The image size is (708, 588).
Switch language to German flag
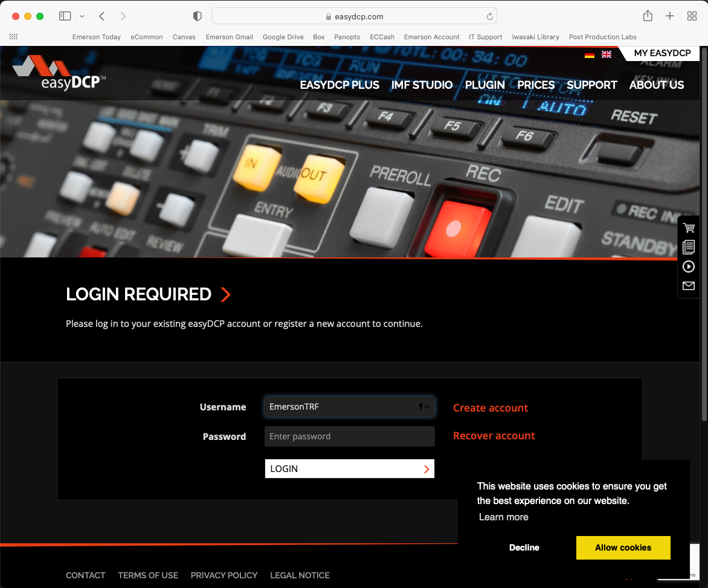pyautogui.click(x=589, y=54)
